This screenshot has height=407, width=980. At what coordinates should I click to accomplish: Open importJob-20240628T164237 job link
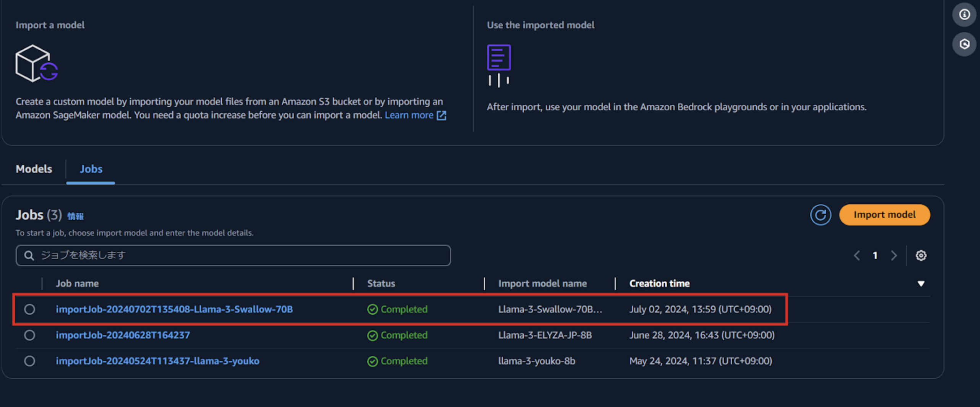click(x=123, y=335)
